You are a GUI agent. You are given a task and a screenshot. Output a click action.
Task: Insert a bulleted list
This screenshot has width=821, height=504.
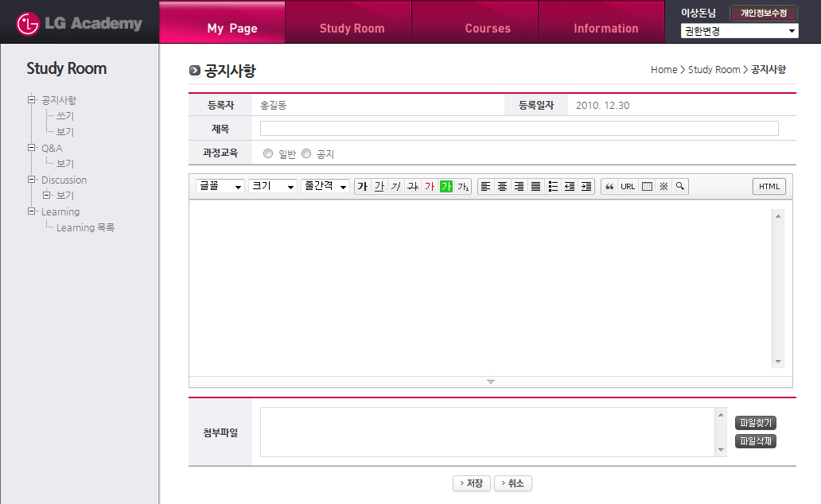[x=553, y=186]
